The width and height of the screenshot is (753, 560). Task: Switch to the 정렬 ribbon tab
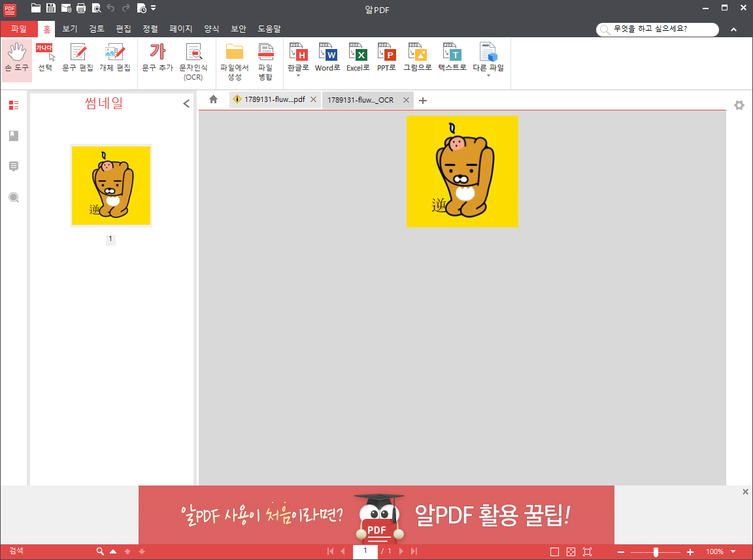(x=150, y=29)
